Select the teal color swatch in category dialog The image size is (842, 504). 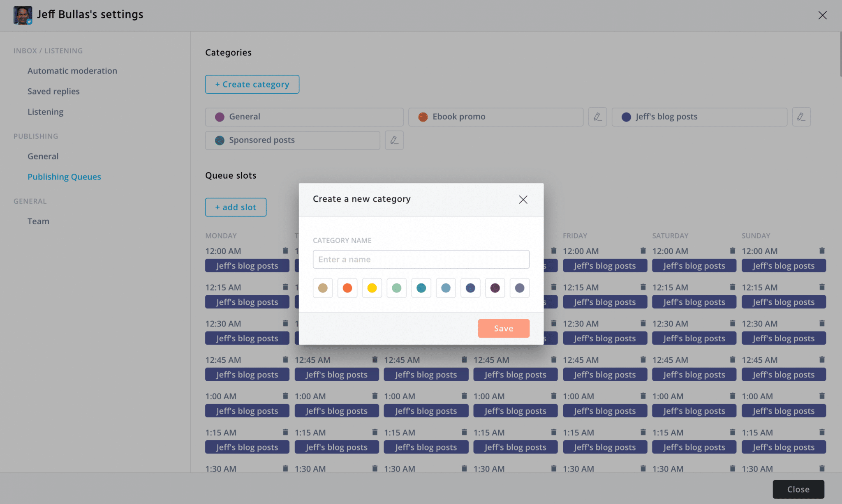coord(421,288)
